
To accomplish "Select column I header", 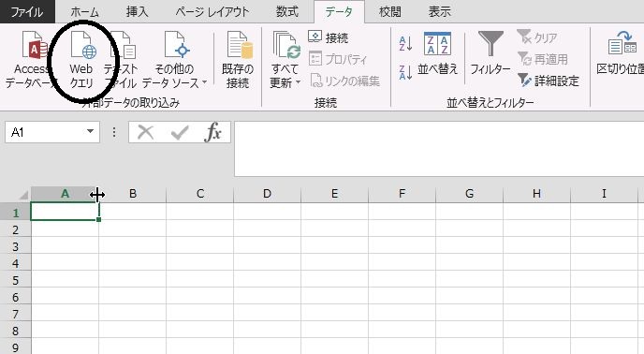I will click(604, 194).
